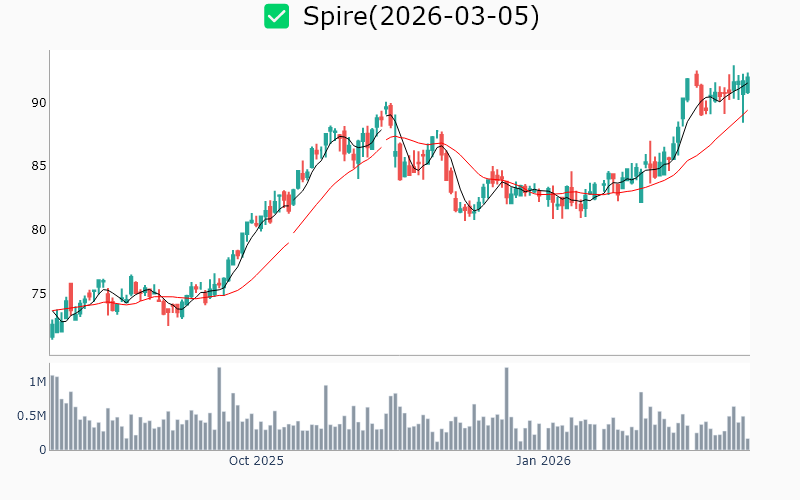Click the gap in the red moving average
800x500 pixels.
[292, 236]
